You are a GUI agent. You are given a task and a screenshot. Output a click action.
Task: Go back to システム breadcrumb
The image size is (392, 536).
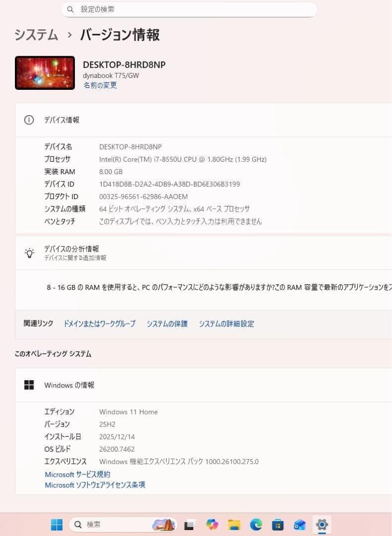pyautogui.click(x=36, y=35)
